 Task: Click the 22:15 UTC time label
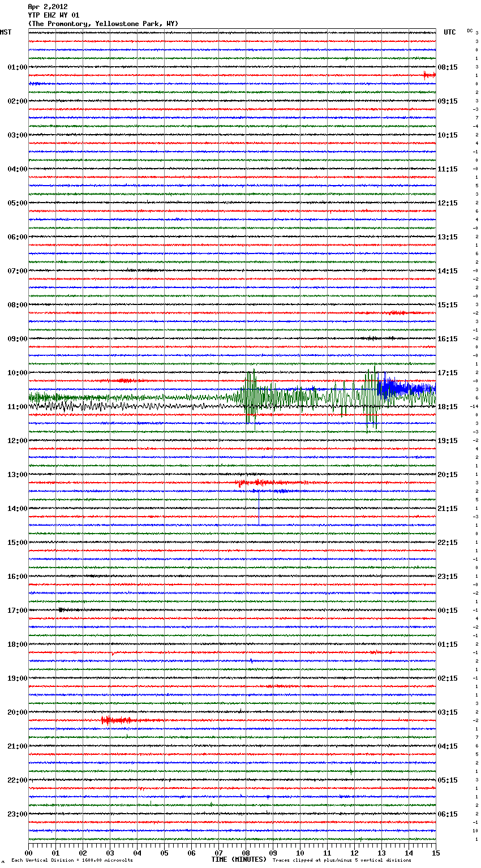coord(448,543)
